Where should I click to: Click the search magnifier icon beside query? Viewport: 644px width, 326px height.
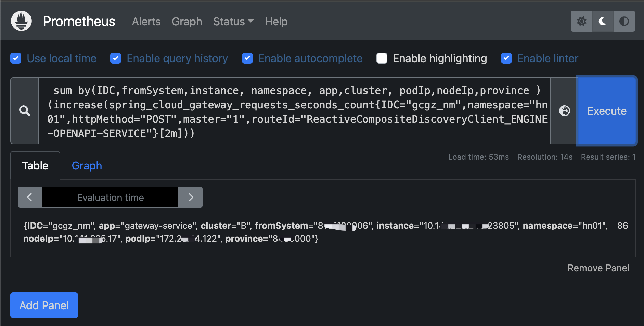pyautogui.click(x=25, y=111)
